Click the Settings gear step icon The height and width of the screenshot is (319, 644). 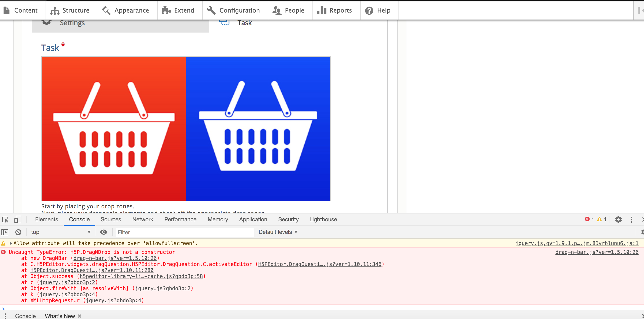(46, 22)
